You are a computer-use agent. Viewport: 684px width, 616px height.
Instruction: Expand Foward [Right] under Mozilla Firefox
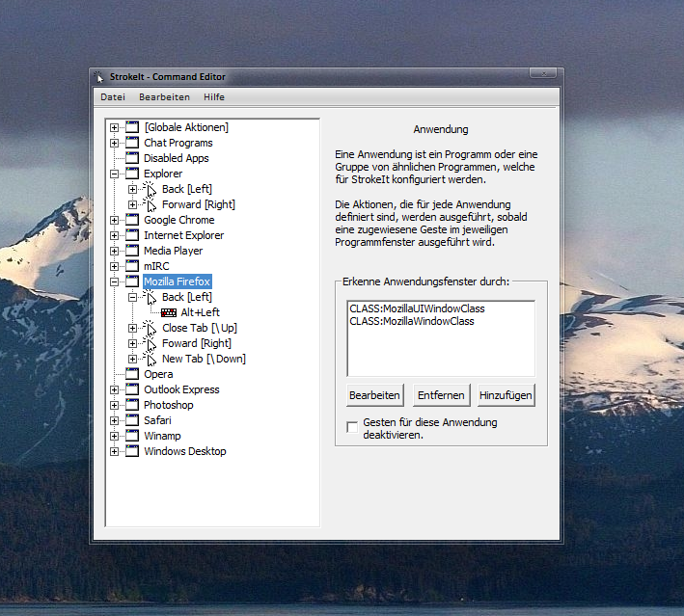point(132,343)
